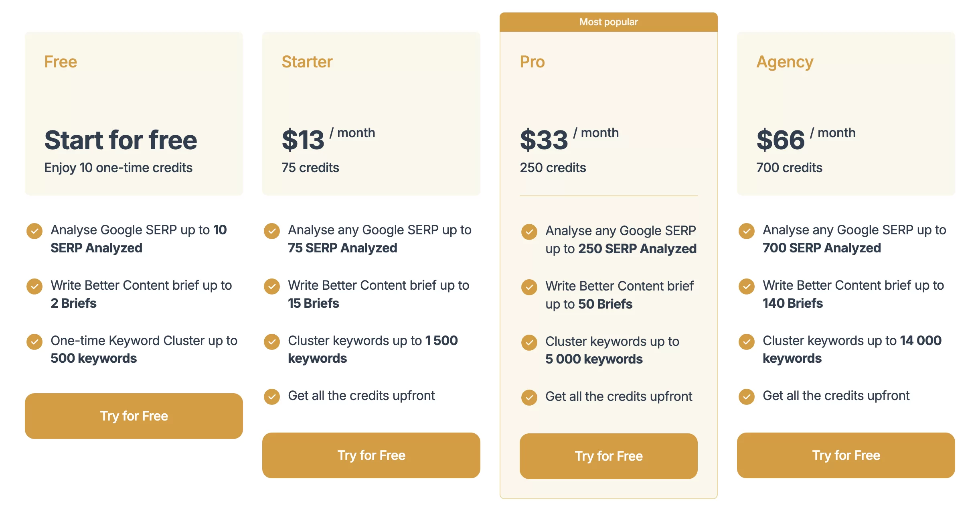Click the Pro plan's Try for Free button

[x=608, y=456]
